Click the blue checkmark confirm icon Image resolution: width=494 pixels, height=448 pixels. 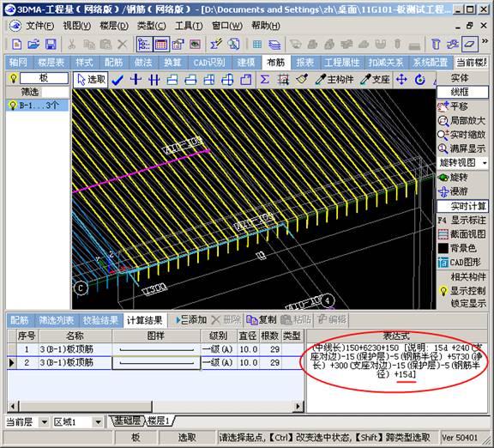[117, 81]
